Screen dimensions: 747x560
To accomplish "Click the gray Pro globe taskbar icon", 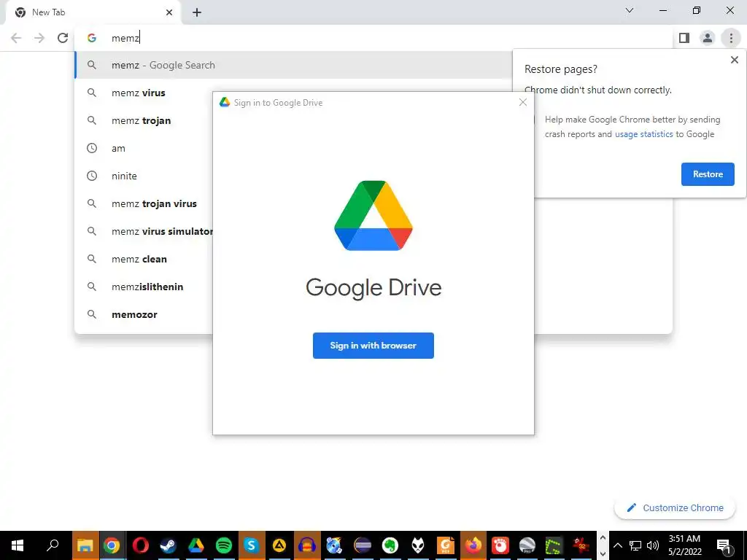I will tap(527, 545).
